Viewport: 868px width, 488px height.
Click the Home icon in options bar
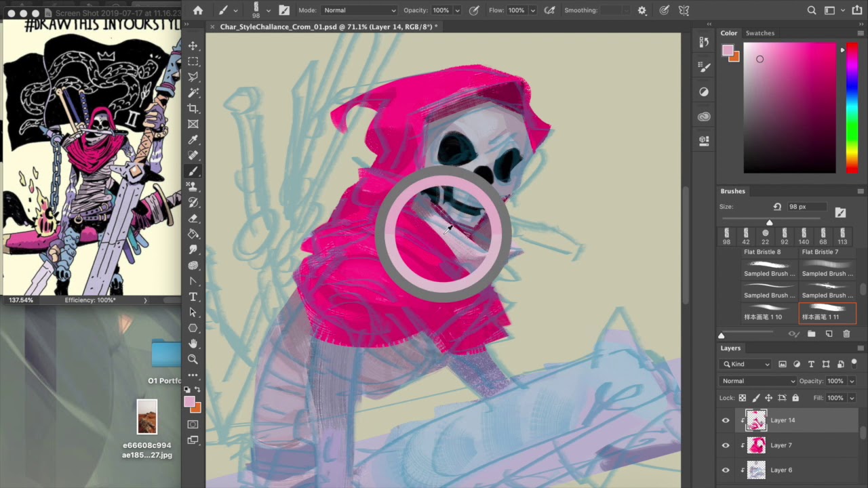click(x=198, y=10)
